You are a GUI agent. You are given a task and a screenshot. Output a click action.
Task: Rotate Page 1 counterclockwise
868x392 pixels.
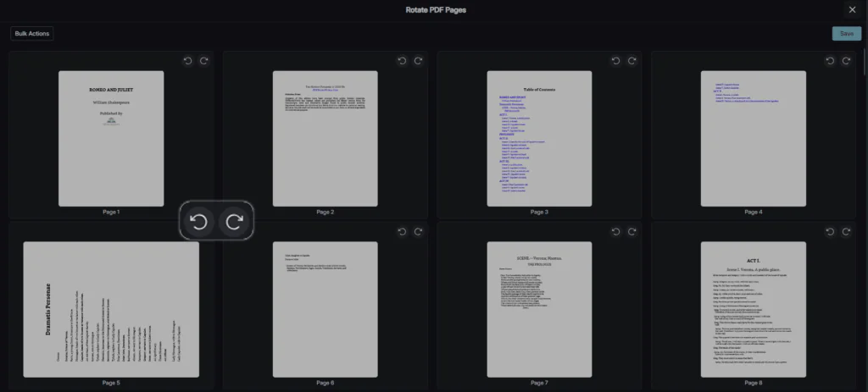coord(187,61)
